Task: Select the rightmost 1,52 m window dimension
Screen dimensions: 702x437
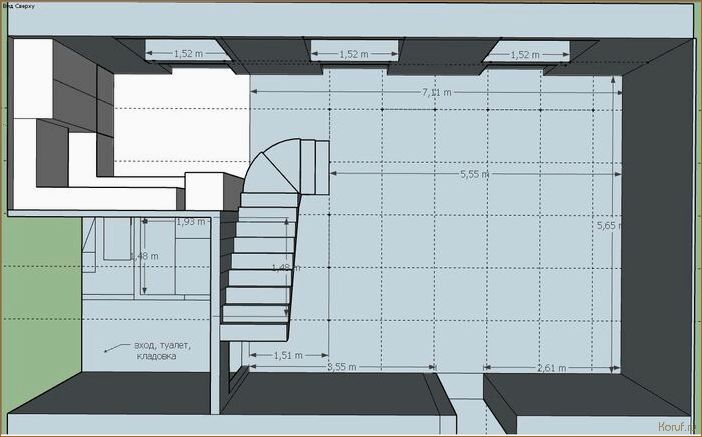Action: tap(526, 54)
